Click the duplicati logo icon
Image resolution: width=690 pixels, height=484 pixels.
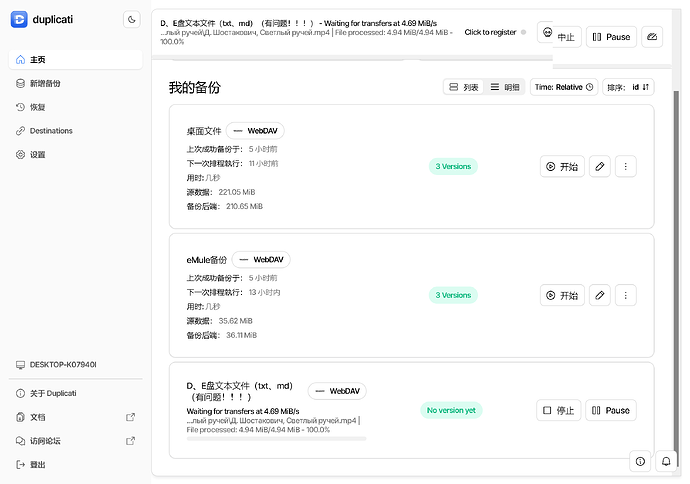click(x=19, y=19)
